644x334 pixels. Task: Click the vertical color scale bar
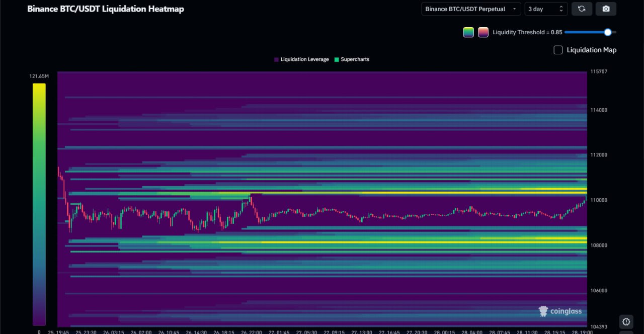(x=39, y=204)
